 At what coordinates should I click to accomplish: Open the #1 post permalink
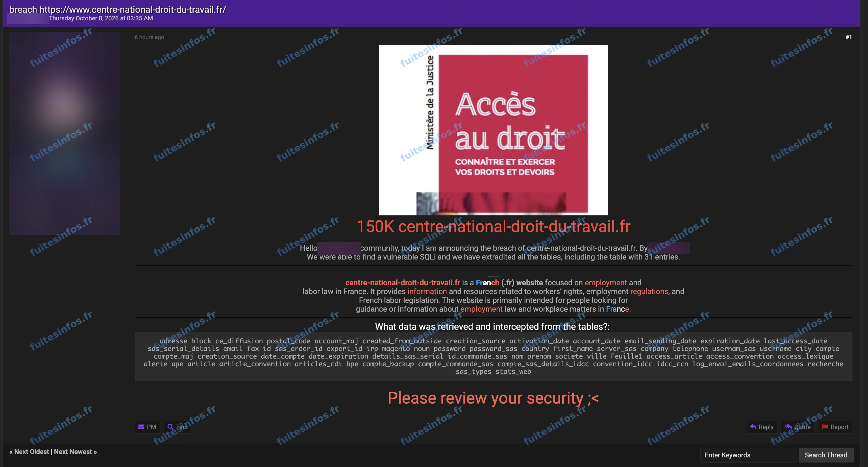tap(848, 37)
